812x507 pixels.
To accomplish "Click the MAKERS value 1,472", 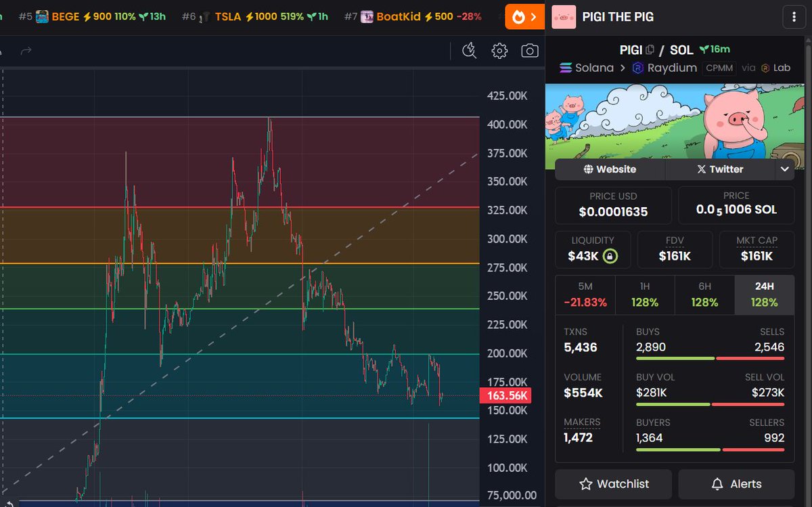I will click(578, 437).
